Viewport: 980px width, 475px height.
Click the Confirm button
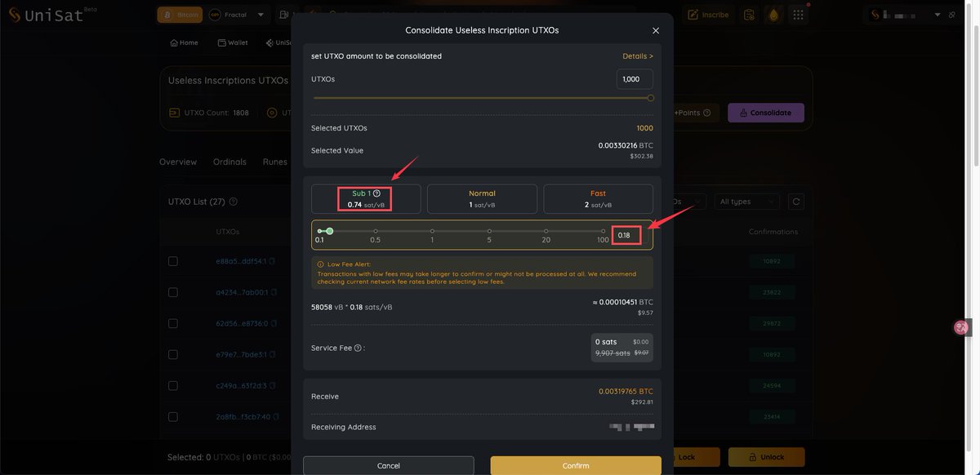576,466
